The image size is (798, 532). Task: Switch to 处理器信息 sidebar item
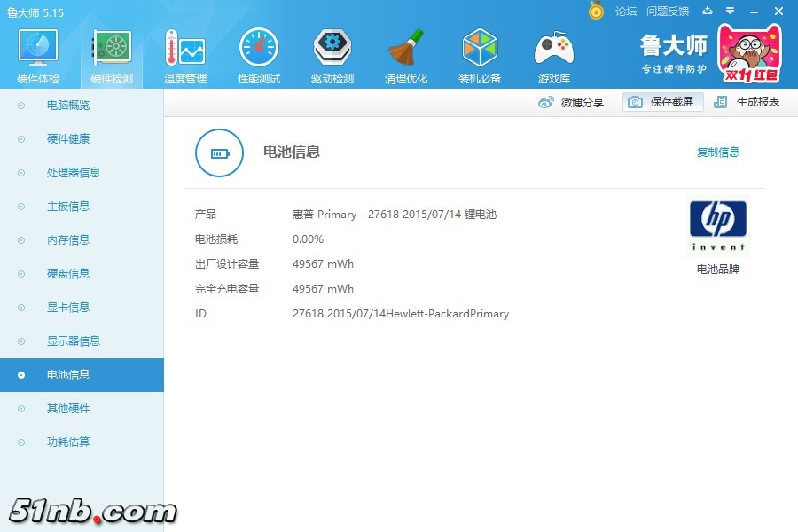pos(74,173)
